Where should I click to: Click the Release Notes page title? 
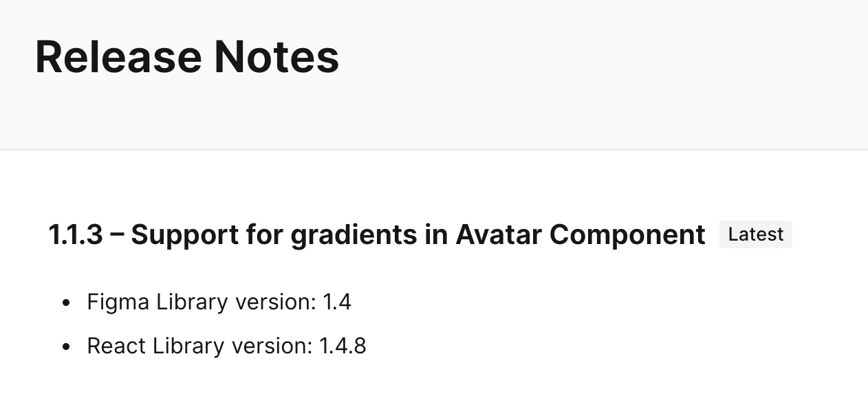pos(187,56)
